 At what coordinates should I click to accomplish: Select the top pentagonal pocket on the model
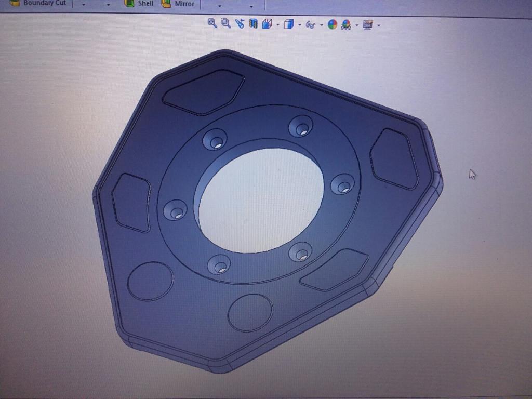[204, 92]
